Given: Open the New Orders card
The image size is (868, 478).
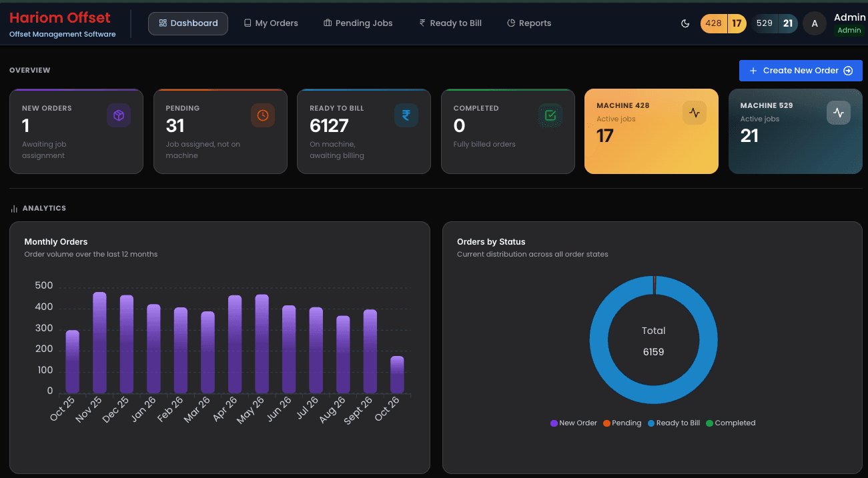Looking at the screenshot, I should tap(77, 131).
